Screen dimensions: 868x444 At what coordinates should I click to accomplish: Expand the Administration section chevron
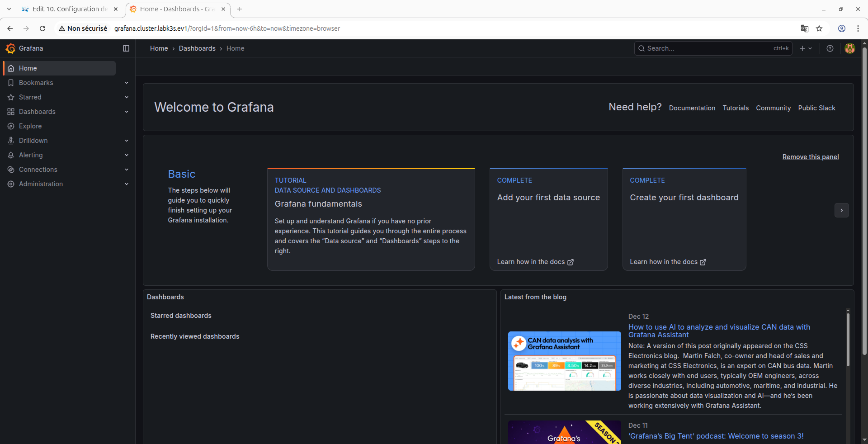coord(127,184)
